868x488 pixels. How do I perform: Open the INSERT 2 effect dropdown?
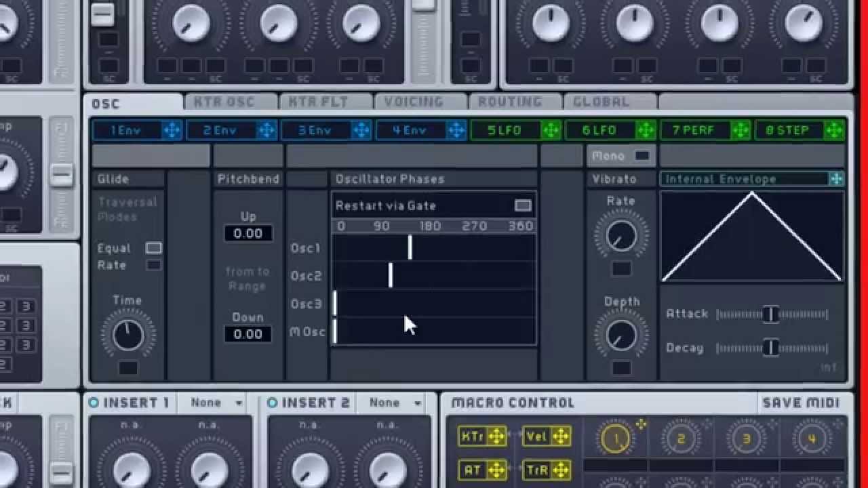click(394, 403)
